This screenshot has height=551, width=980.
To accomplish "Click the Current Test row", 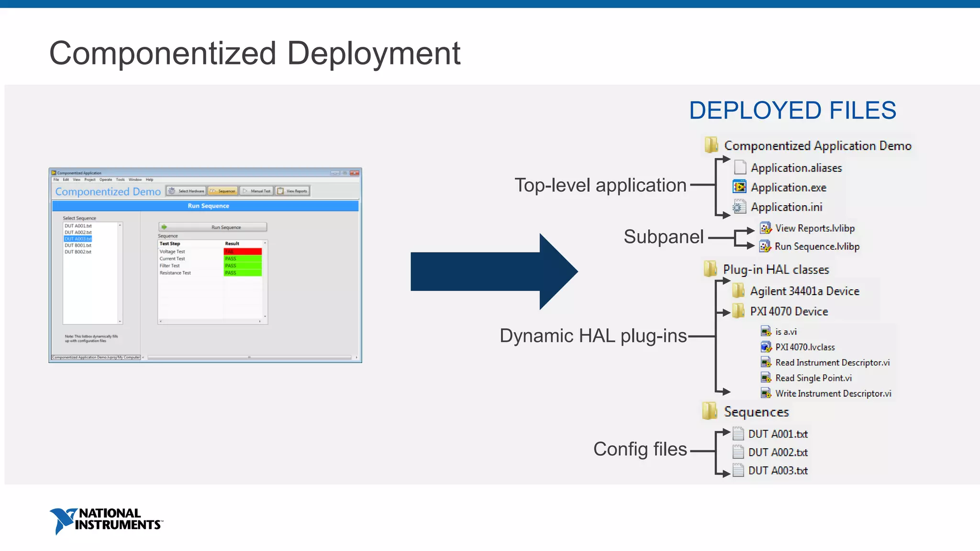I will pos(210,259).
